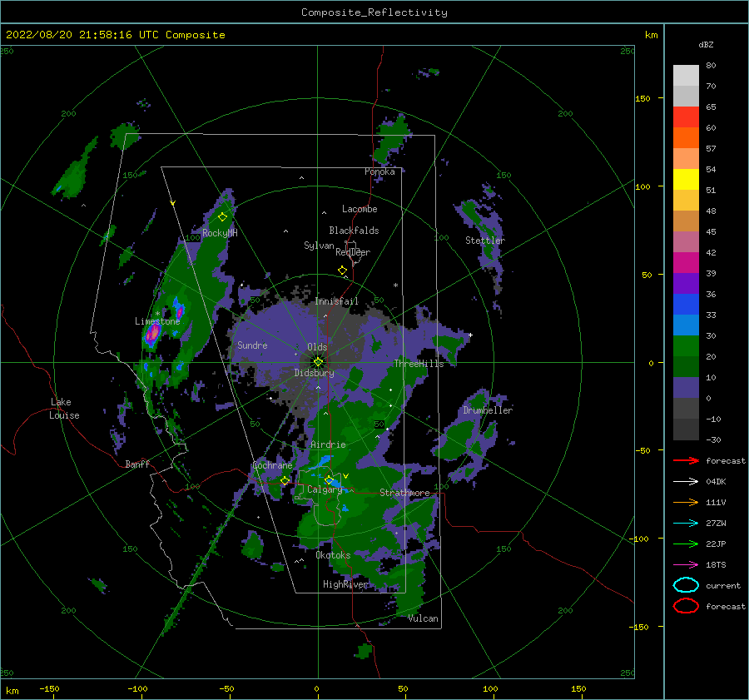
Task: Click the 2022/08/20 UTC timestamp text
Action: click(115, 35)
